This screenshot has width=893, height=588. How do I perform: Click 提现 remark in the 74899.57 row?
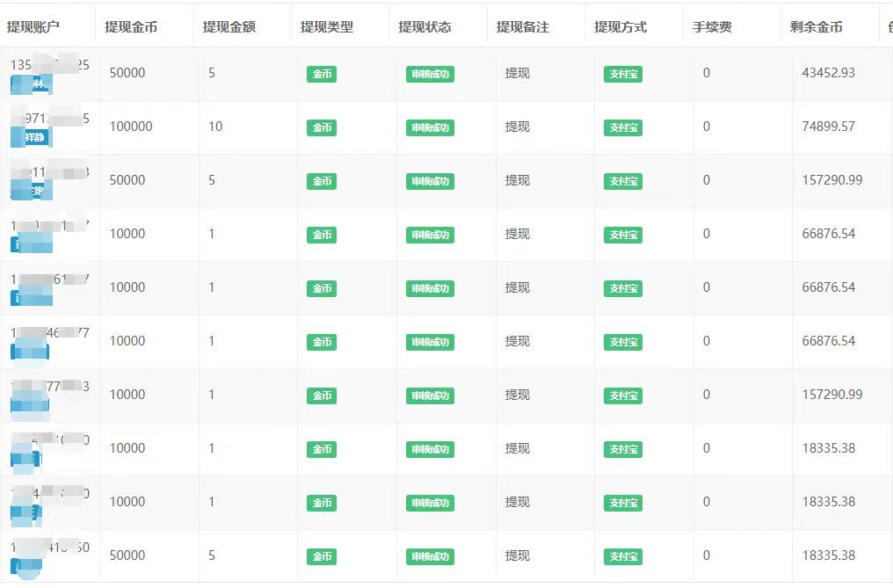coord(517,127)
